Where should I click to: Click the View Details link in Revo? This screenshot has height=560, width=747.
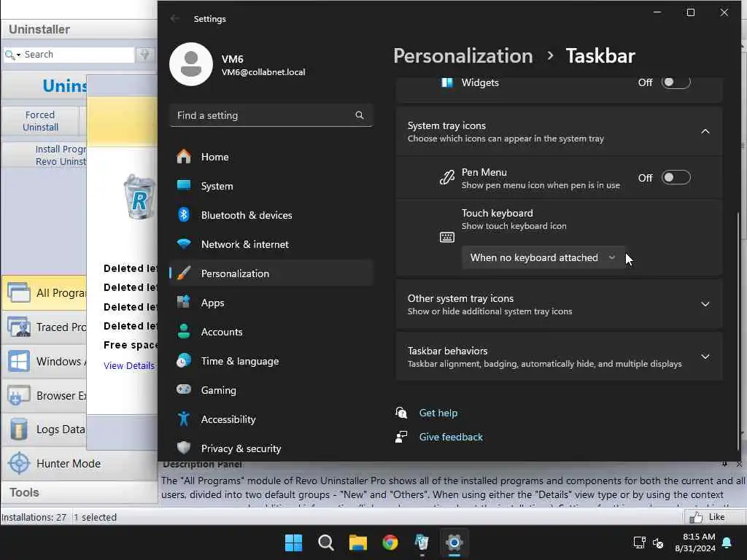[x=128, y=366]
